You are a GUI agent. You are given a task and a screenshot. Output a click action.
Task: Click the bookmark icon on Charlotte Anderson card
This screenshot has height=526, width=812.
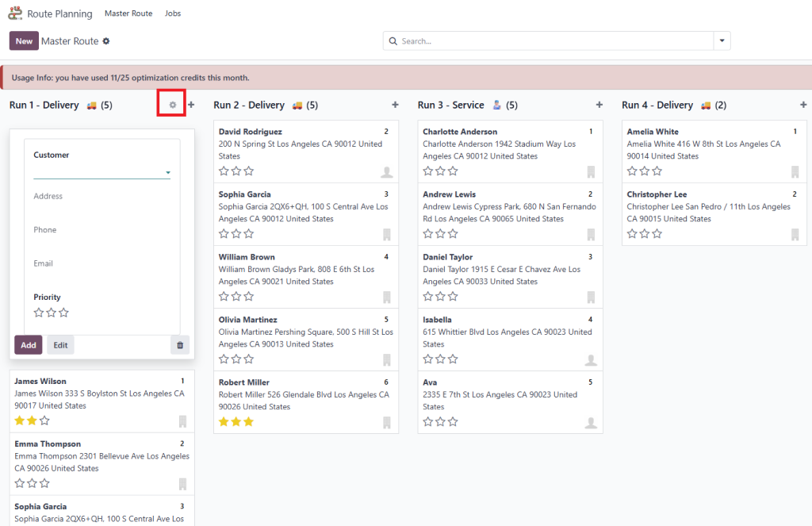[x=591, y=172]
